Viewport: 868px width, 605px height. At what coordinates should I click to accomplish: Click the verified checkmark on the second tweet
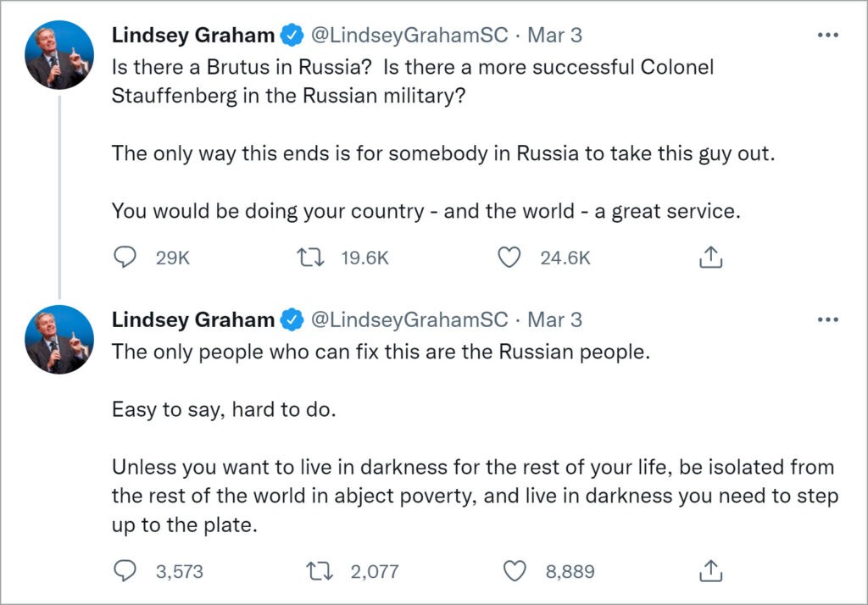click(292, 319)
